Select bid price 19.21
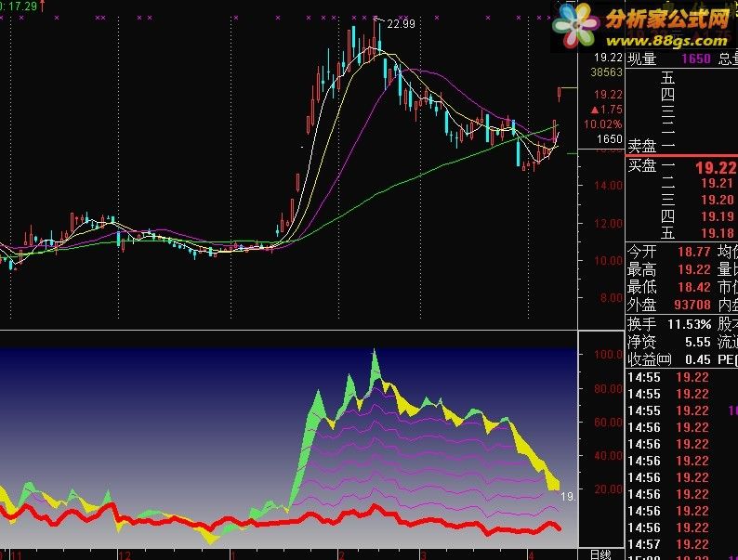This screenshot has height=560, width=738. 717,183
